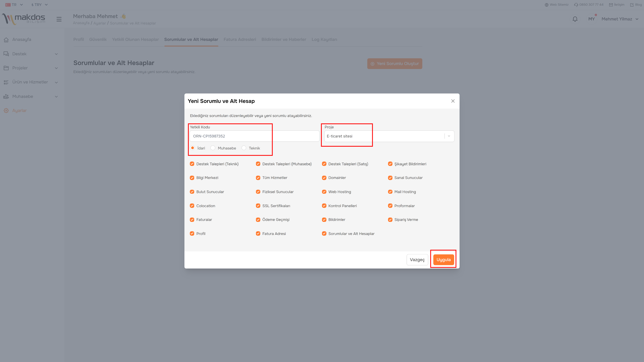Open the notification bell
644x362 pixels.
pyautogui.click(x=575, y=19)
